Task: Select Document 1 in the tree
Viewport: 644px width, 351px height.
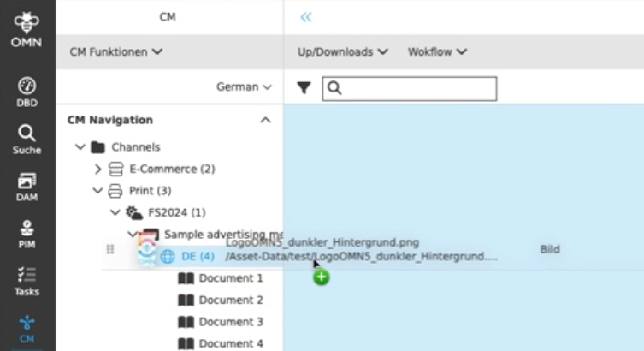Action: [x=230, y=278]
